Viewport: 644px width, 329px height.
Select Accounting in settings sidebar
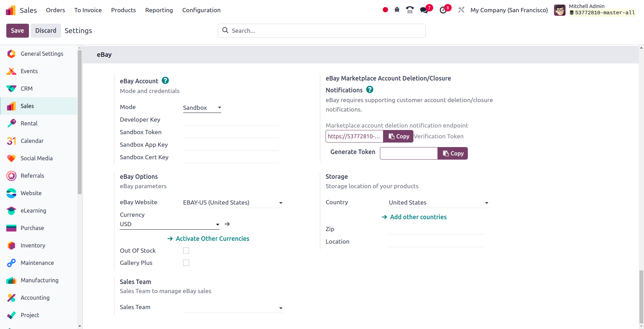(39, 298)
